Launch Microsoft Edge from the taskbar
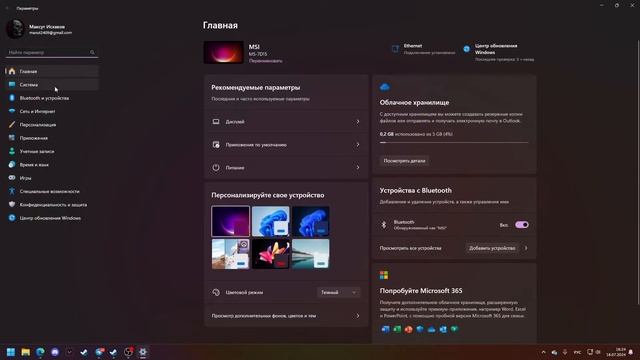Image resolution: width=640 pixels, height=360 pixels. pos(40,352)
